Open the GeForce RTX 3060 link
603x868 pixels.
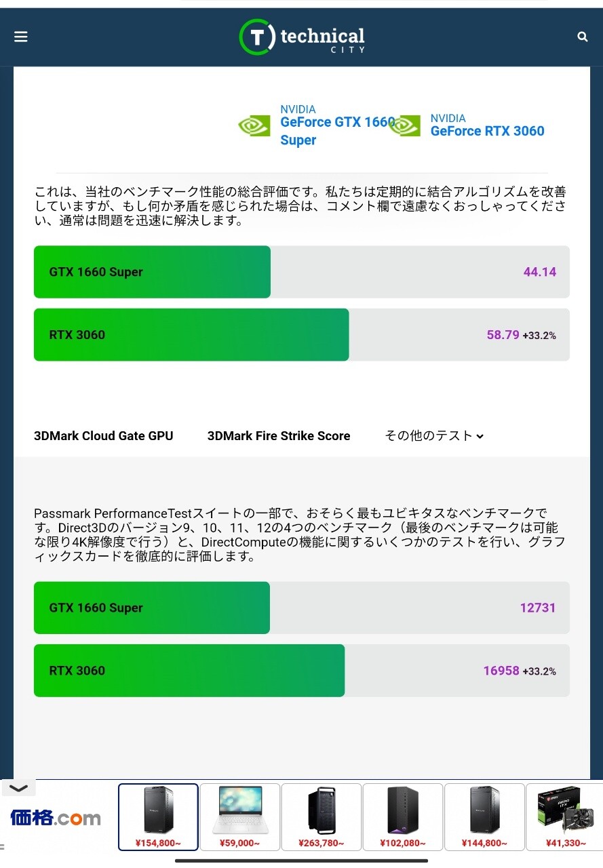(x=487, y=131)
